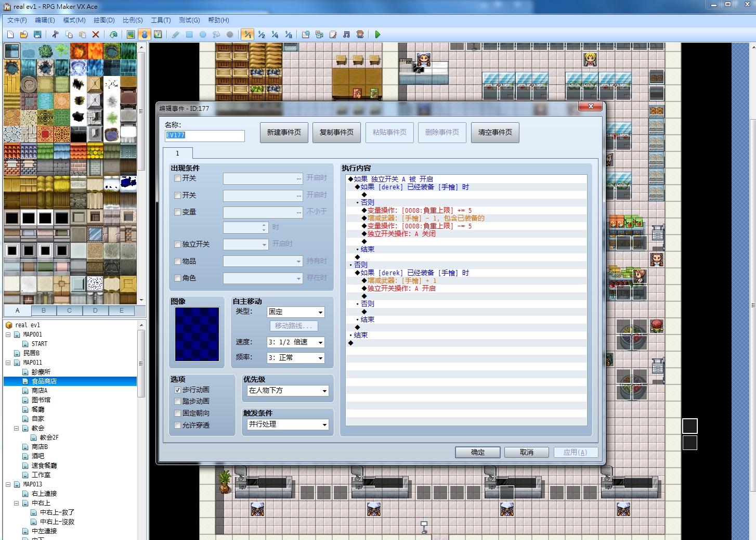Click the Playtest green arrow icon
The image size is (756, 540).
pos(377,34)
